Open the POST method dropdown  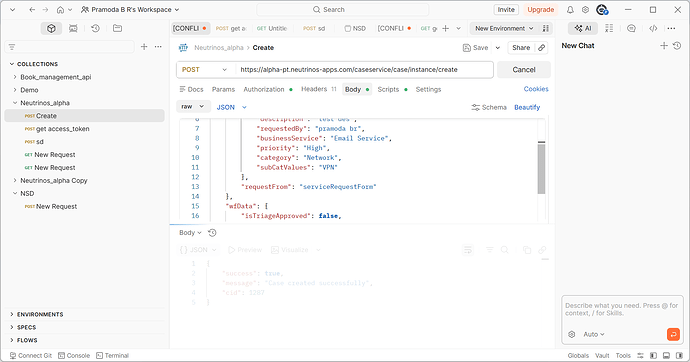pyautogui.click(x=205, y=69)
